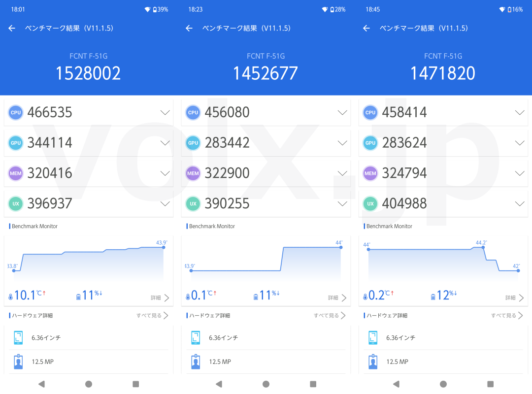Expand the UX 404988 row chevron
The image size is (532, 394).
(x=520, y=203)
